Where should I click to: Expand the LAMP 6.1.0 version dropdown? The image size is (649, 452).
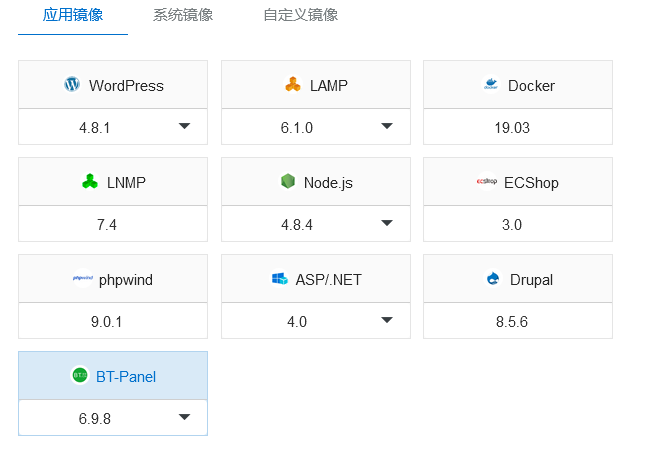click(387, 126)
